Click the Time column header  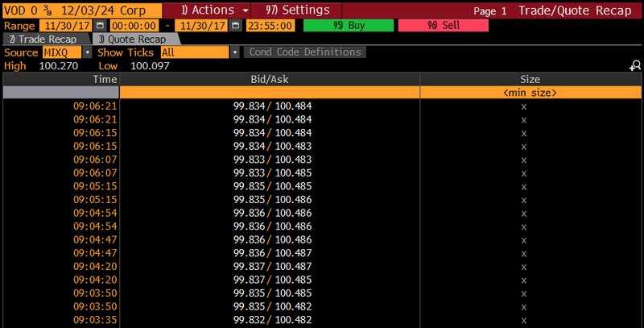[x=60, y=80]
